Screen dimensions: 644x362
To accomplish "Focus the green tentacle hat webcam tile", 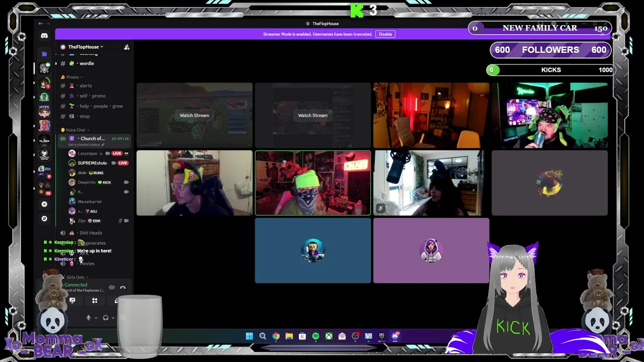I will [549, 116].
